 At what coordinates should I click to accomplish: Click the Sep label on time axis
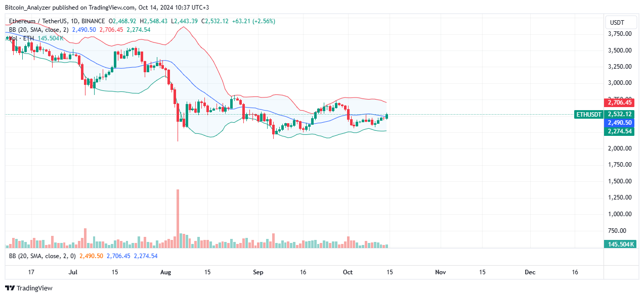click(258, 272)
